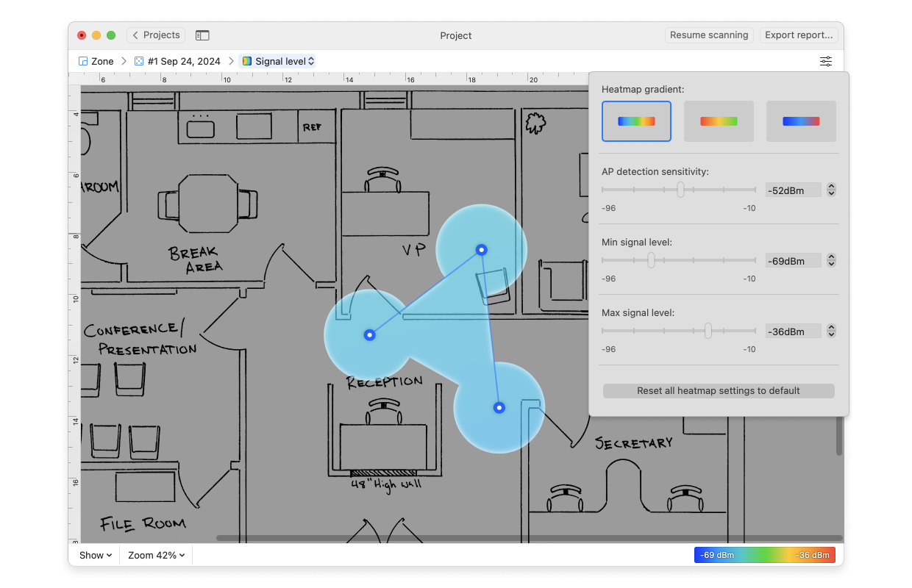Click the snapshot #1 Sep 24 icon
This screenshot has width=912, height=588.
[x=139, y=62]
